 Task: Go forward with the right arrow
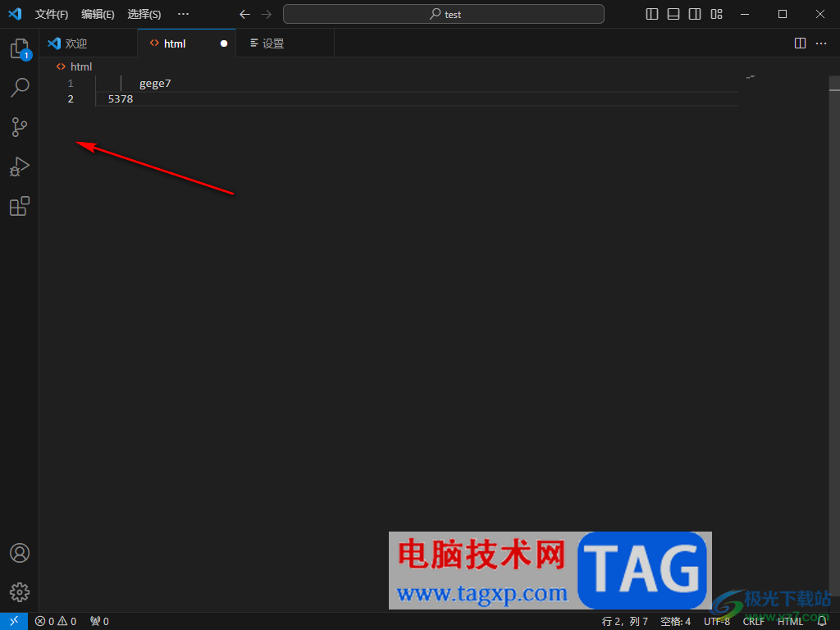point(267,15)
